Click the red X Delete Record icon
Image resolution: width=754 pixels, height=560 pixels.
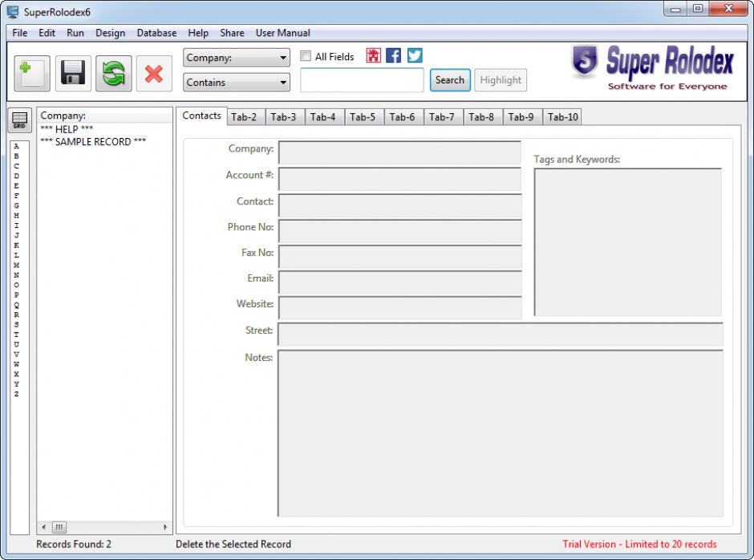tap(154, 73)
